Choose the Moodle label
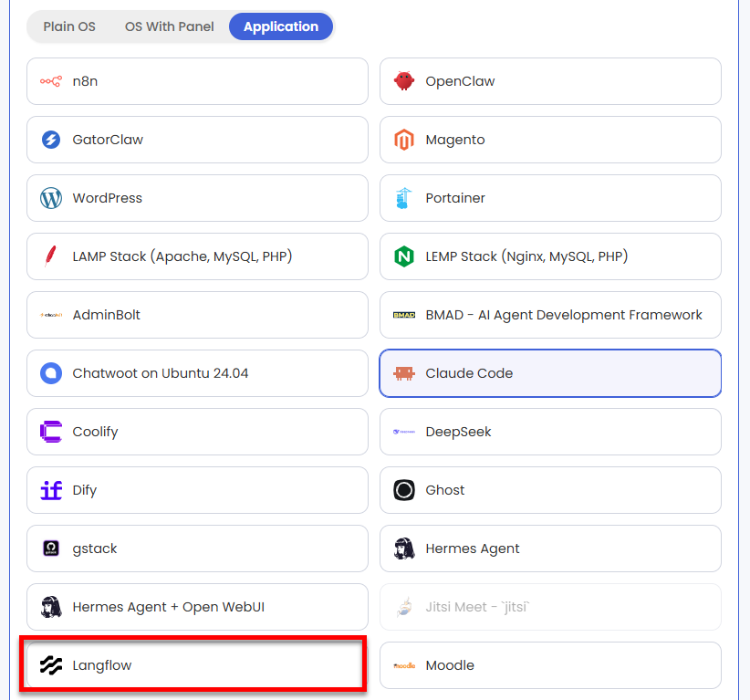The width and height of the screenshot is (750, 700). [x=450, y=665]
